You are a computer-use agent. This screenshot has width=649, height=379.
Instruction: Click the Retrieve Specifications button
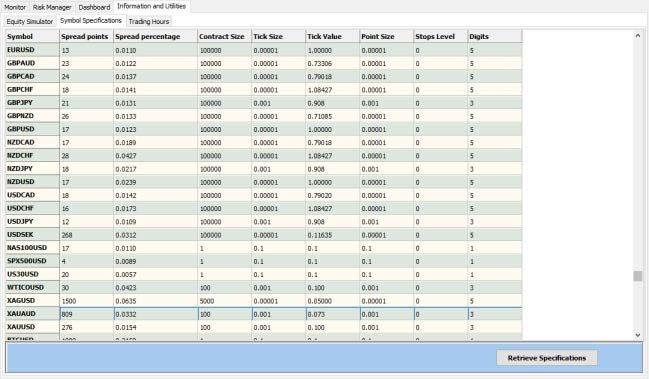547,358
